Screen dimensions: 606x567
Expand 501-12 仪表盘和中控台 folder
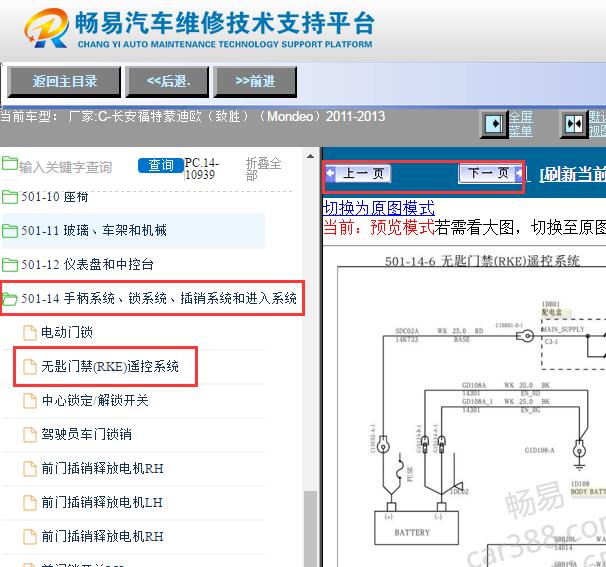[x=87, y=264]
